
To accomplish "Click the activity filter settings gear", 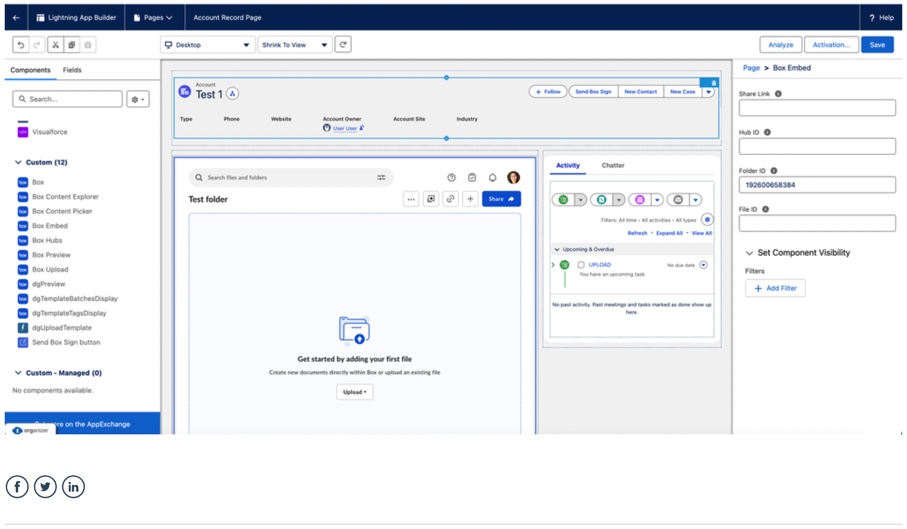I will (x=707, y=220).
